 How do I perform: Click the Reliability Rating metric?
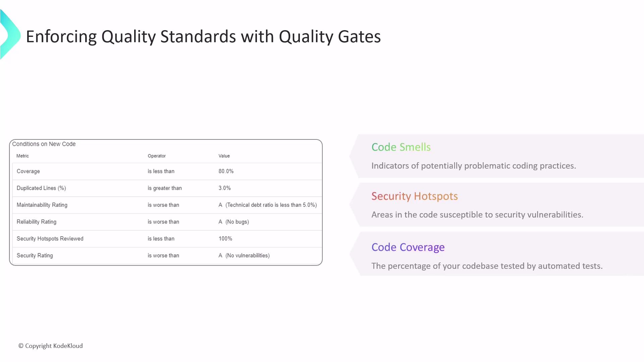(x=37, y=222)
